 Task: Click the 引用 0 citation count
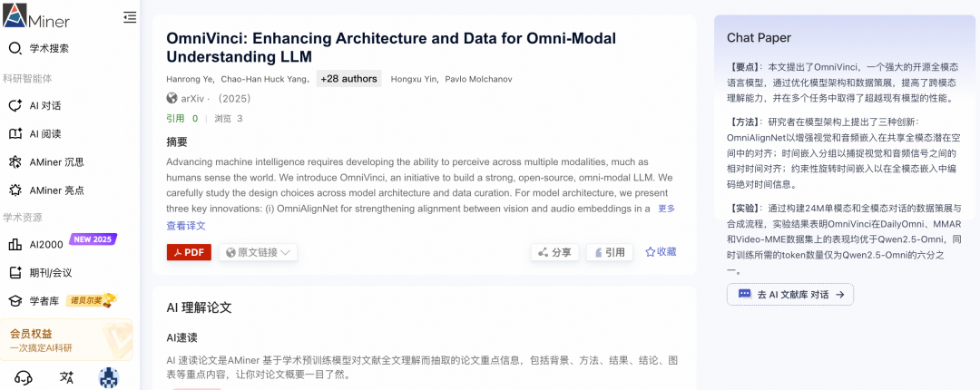tap(181, 118)
